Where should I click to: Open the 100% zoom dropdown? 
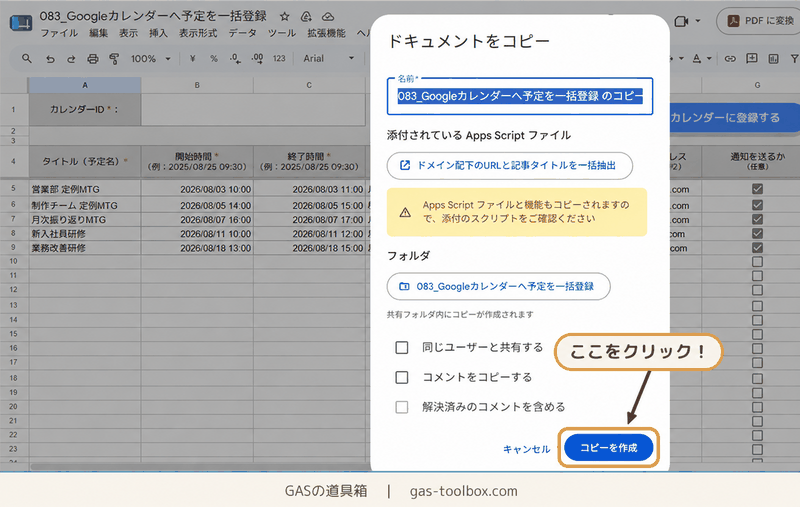(x=151, y=59)
